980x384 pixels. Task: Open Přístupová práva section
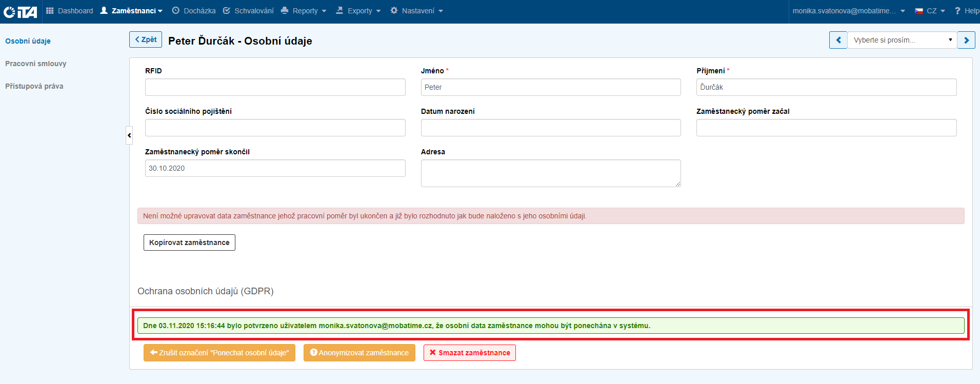pos(34,86)
